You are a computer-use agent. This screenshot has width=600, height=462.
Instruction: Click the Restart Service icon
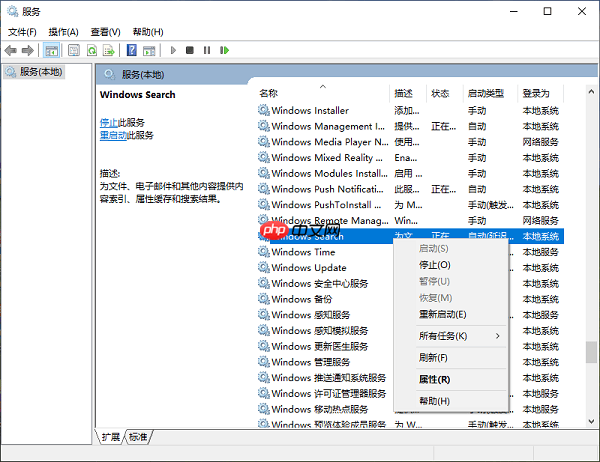(225, 50)
